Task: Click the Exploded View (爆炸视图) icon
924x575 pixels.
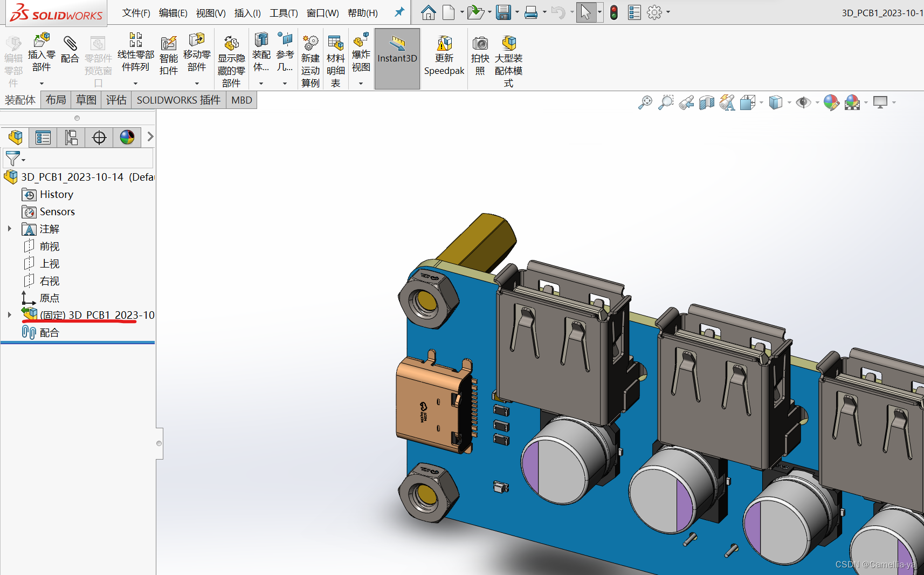Action: [361, 39]
